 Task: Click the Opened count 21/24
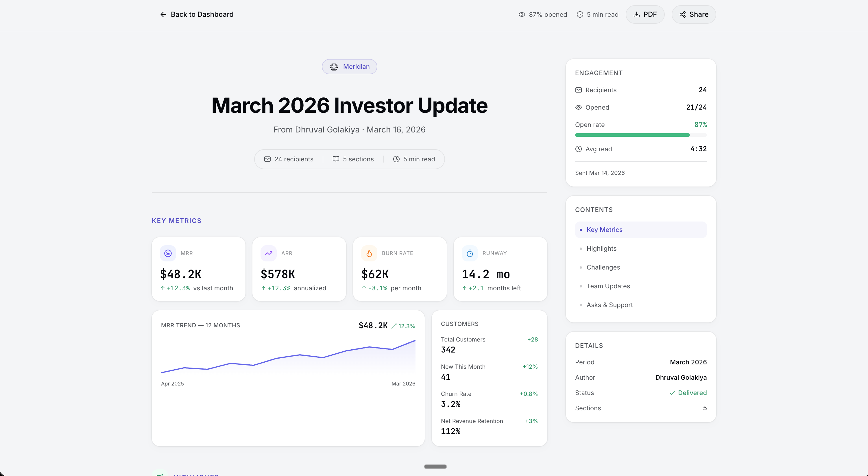click(697, 107)
